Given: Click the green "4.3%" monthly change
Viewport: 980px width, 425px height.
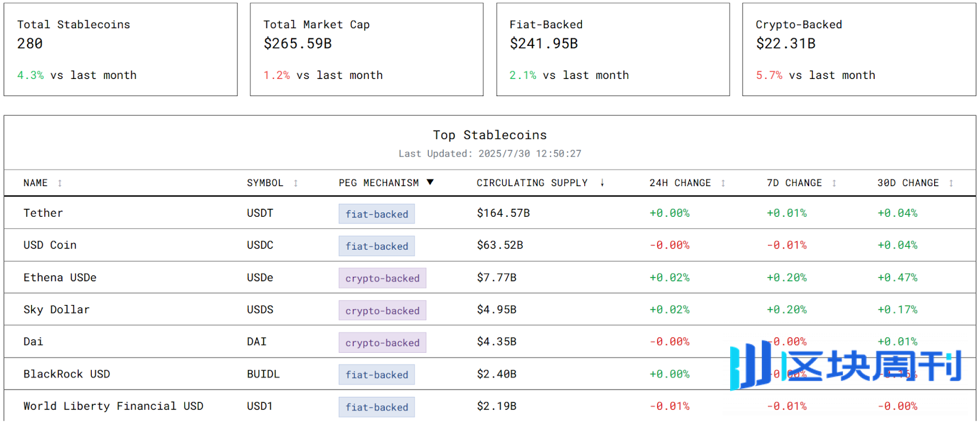Looking at the screenshot, I should pyautogui.click(x=31, y=75).
